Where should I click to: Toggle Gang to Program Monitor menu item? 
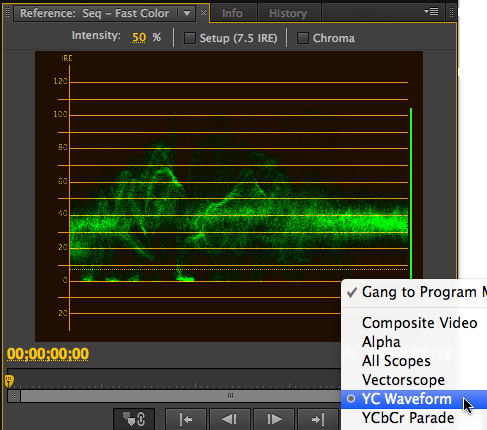click(414, 292)
